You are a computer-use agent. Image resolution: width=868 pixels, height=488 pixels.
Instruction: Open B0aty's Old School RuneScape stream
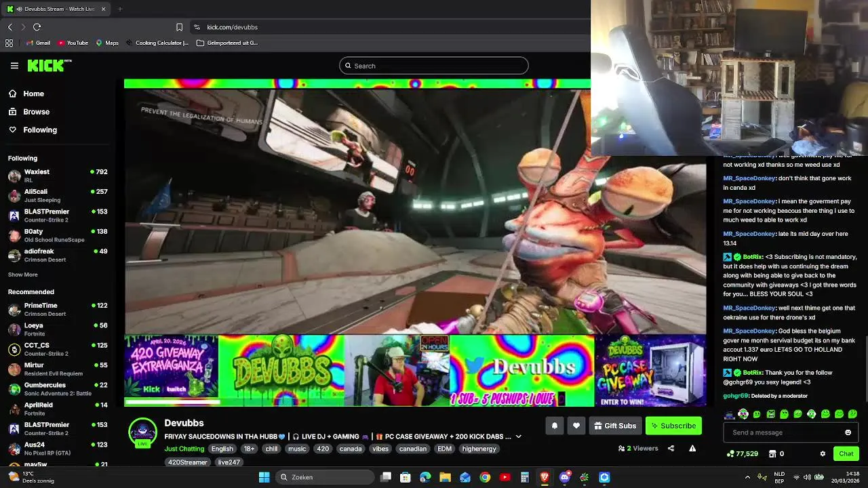(x=58, y=235)
